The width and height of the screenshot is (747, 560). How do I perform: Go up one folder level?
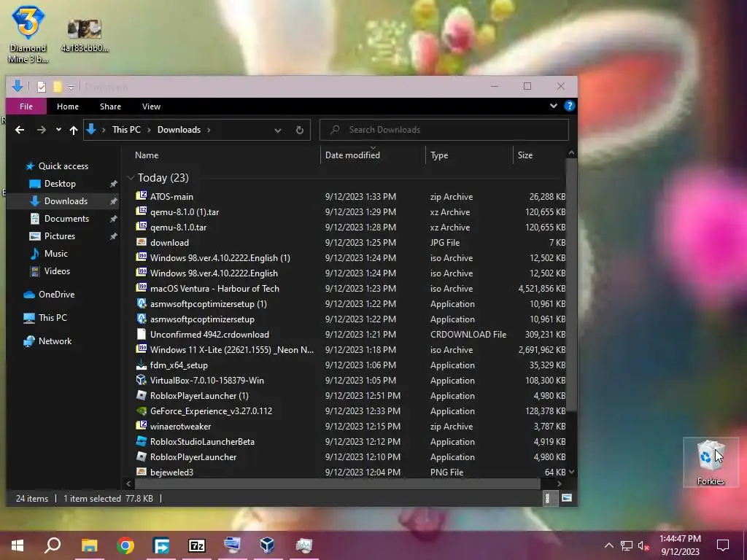click(74, 130)
